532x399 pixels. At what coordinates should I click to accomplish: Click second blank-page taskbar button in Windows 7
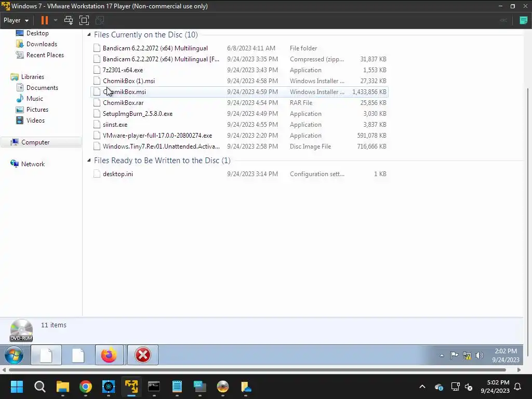tap(78, 355)
